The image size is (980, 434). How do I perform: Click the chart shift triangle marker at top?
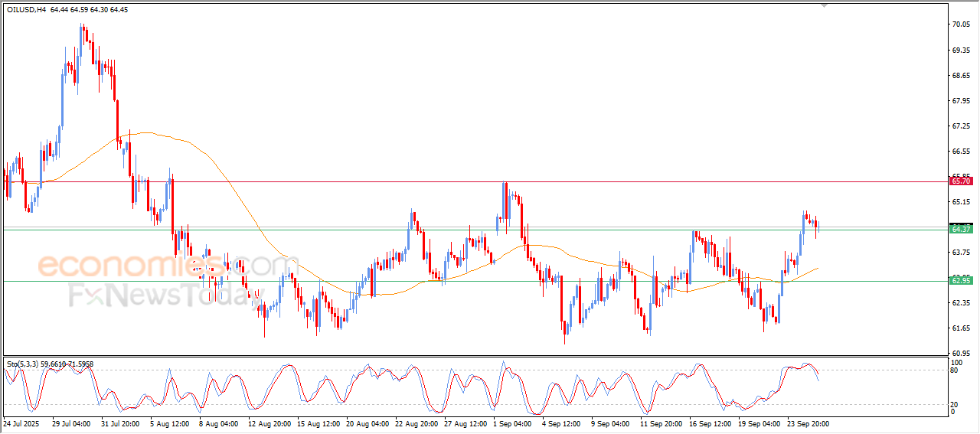[x=824, y=5]
